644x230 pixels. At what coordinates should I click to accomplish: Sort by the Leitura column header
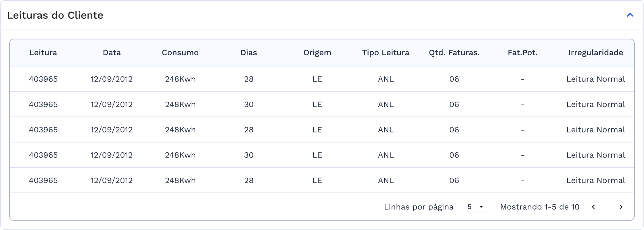(43, 53)
